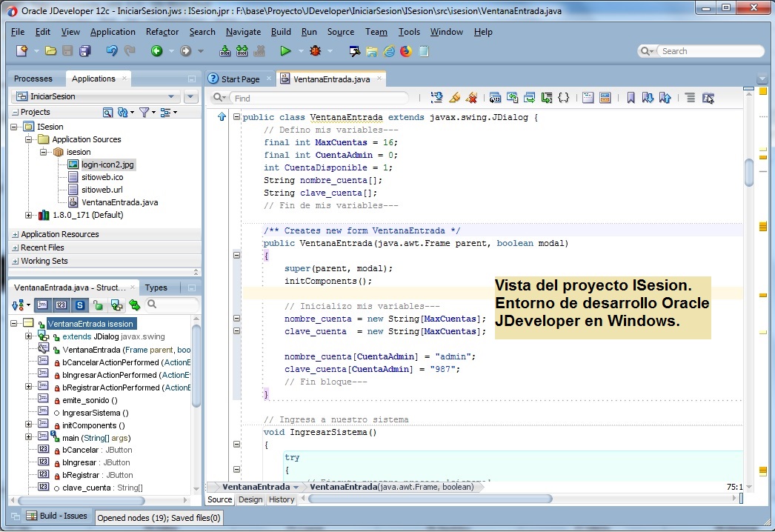Image resolution: width=775 pixels, height=532 pixels.
Task: Collapse the VentanaEntrada class code fold
Action: point(237,117)
